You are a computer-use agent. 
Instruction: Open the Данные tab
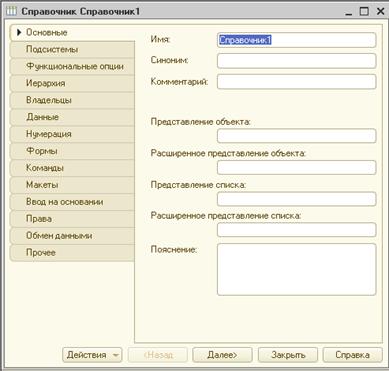(72, 117)
